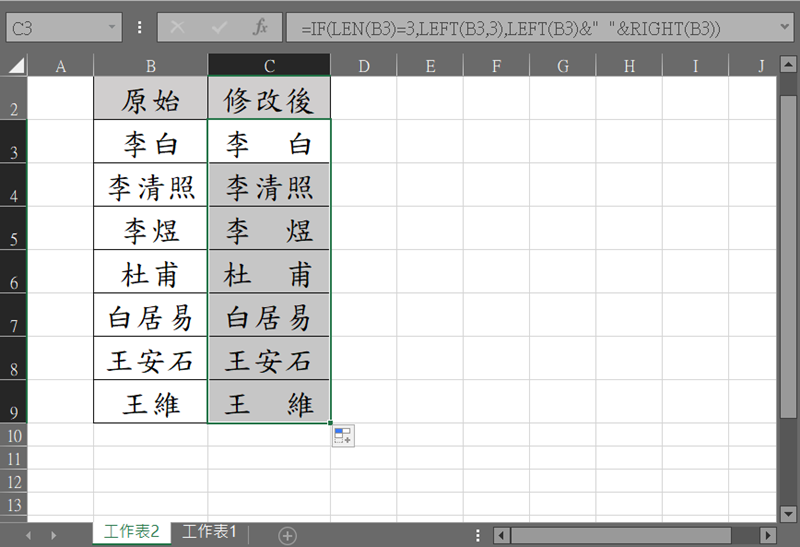Screen dimensions: 800x547
Task: Select column I header
Action: point(695,66)
